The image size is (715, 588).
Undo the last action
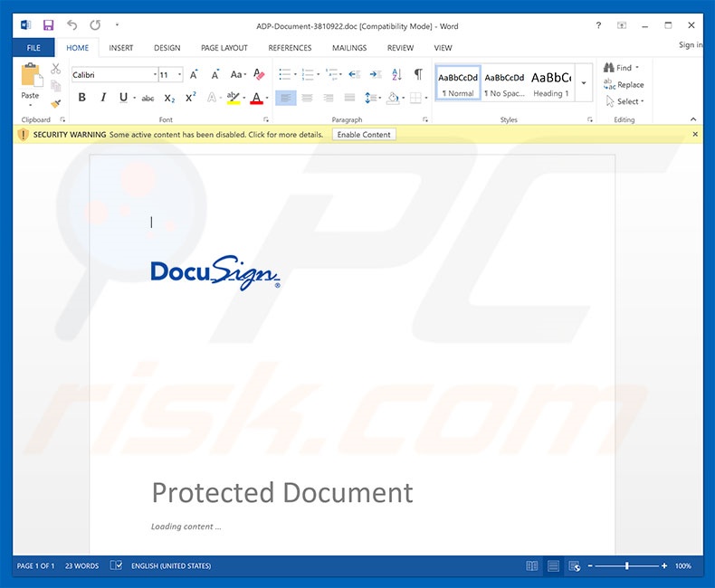[x=72, y=25]
